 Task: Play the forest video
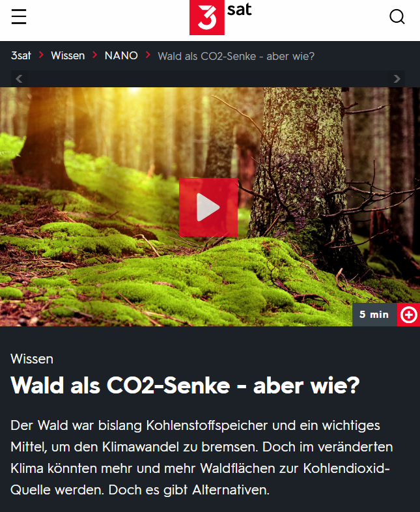point(208,207)
